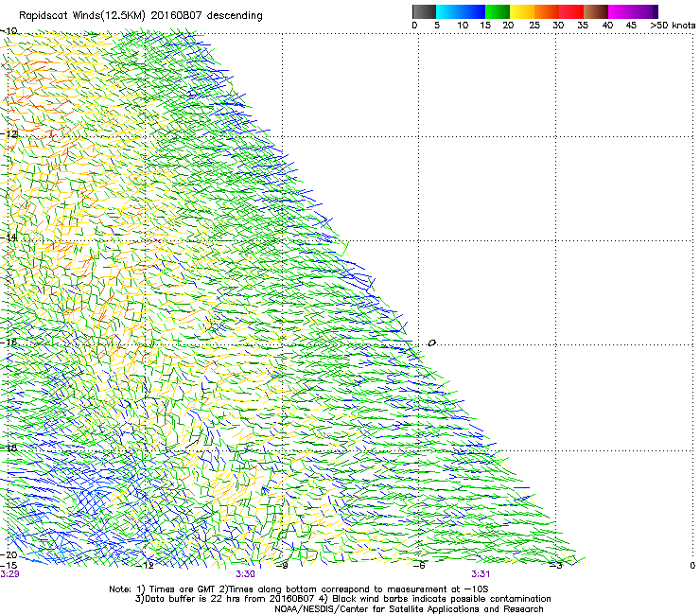Select the green 15-20 knots legend swatch
This screenshot has width=700, height=615.
click(x=498, y=11)
